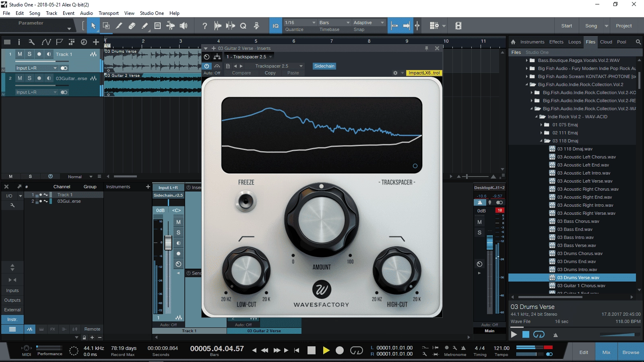Image resolution: width=644 pixels, height=362 pixels.
Task: Select the Split tool
Action: click(x=119, y=26)
